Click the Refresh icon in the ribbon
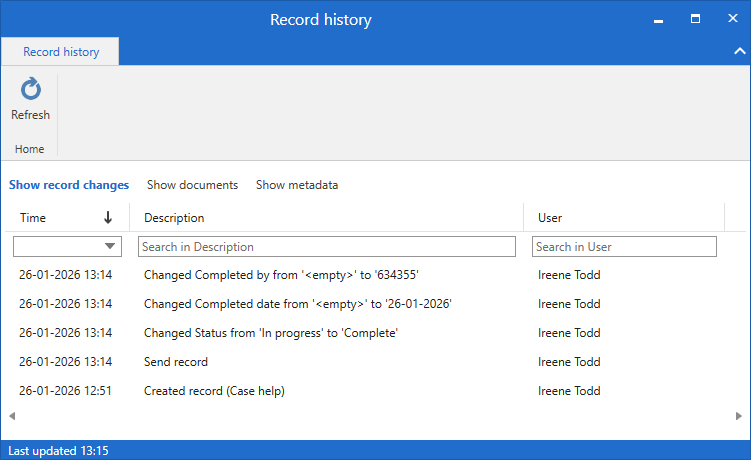 coord(31,89)
